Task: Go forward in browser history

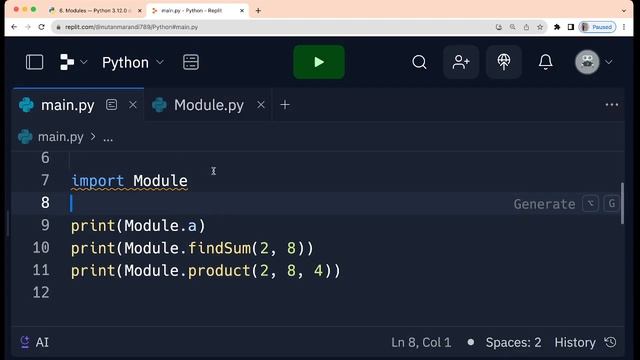Action: tap(28, 27)
